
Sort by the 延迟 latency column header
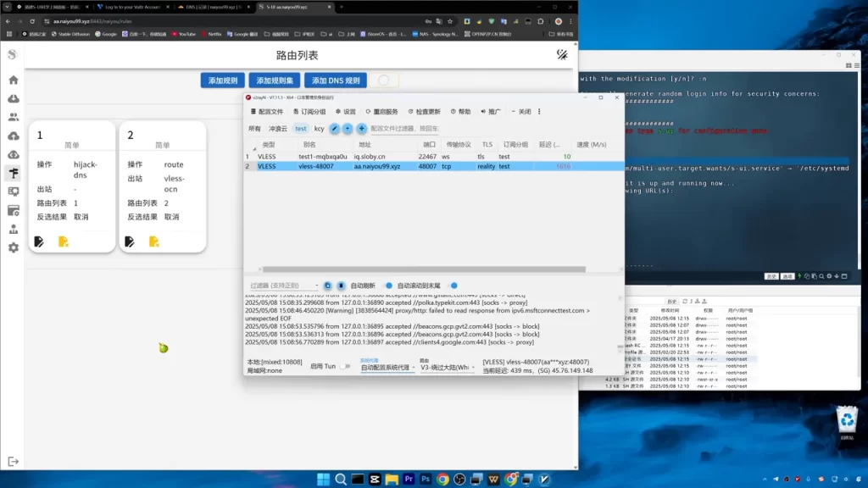point(549,144)
